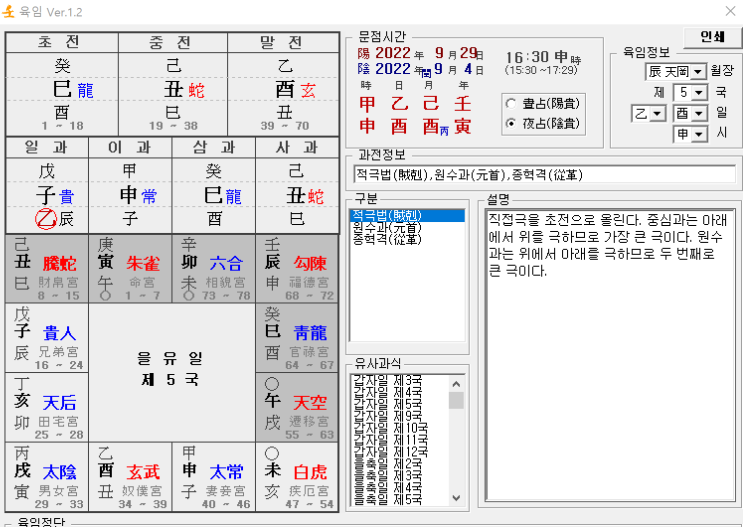Click the 이과 column header
This screenshot has height=527, width=743.
click(130, 147)
